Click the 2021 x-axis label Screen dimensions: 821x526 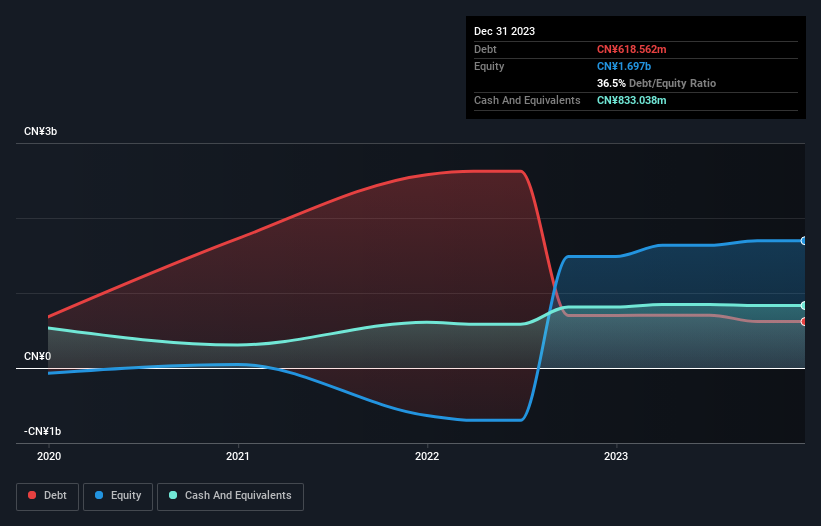coord(238,456)
